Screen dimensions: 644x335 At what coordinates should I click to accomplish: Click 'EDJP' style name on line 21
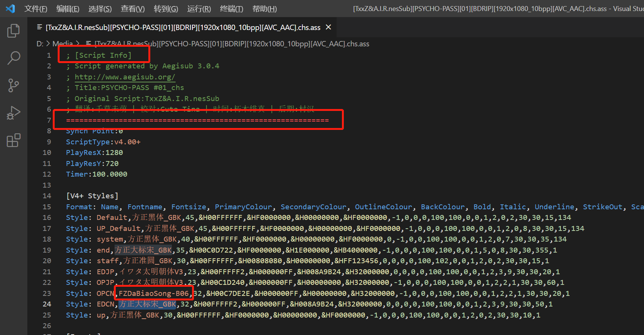coord(105,272)
